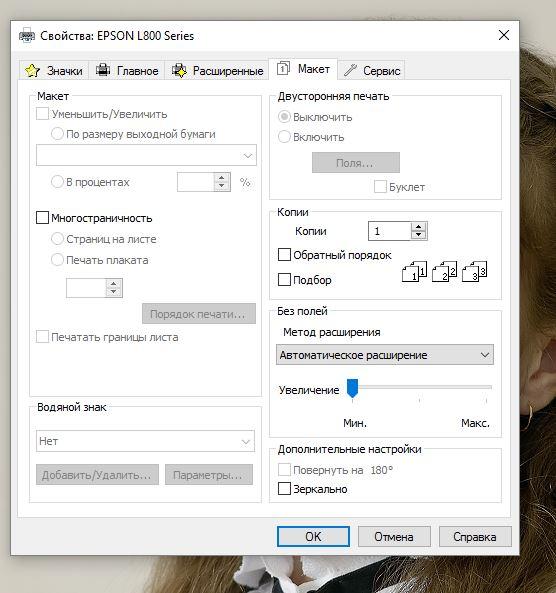Choose Печать плаката option

(57, 260)
